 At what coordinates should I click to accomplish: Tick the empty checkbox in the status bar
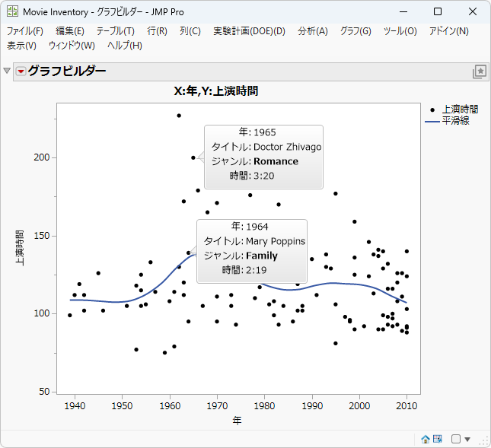456,439
